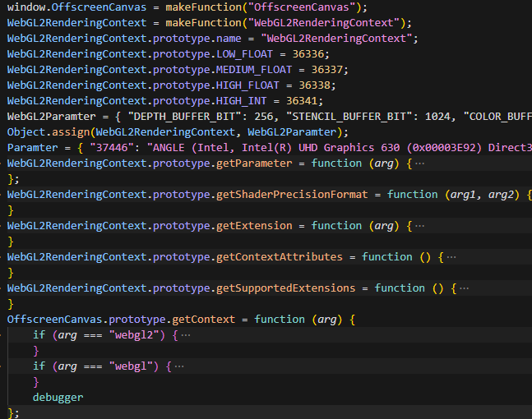Click the function keyword on the getContext line
This screenshot has width=532, height=419.
pos(280,319)
